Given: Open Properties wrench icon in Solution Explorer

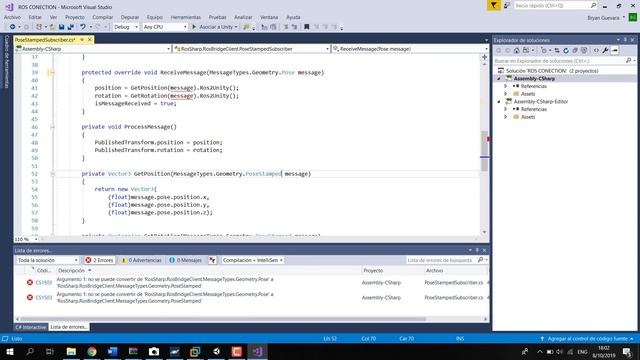Looking at the screenshot, I should [x=605, y=50].
